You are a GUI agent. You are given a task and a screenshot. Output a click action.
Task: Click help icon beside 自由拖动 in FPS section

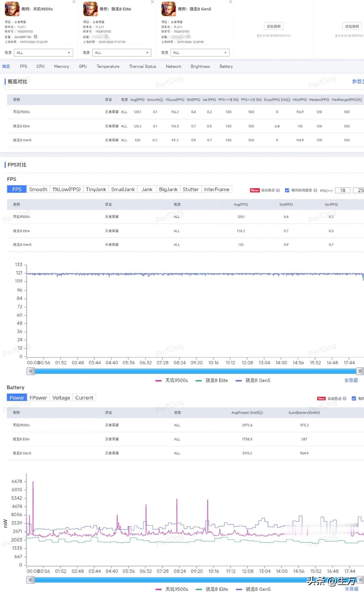278,190
